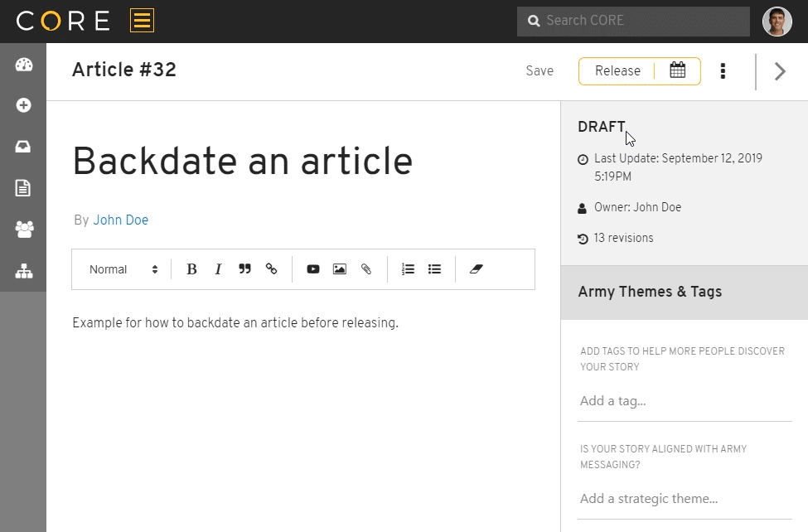Insert an image
The width and height of the screenshot is (808, 532).
(x=340, y=269)
